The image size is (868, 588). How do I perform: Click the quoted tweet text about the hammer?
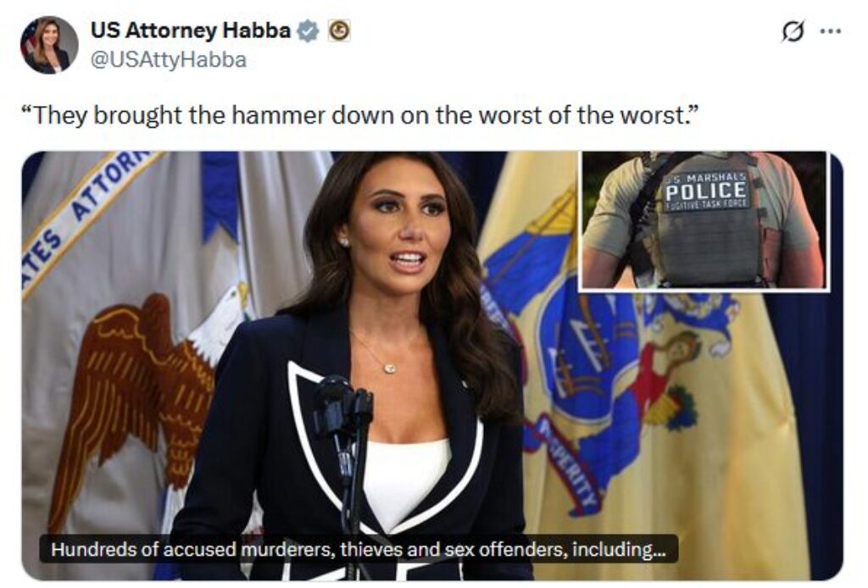(359, 115)
